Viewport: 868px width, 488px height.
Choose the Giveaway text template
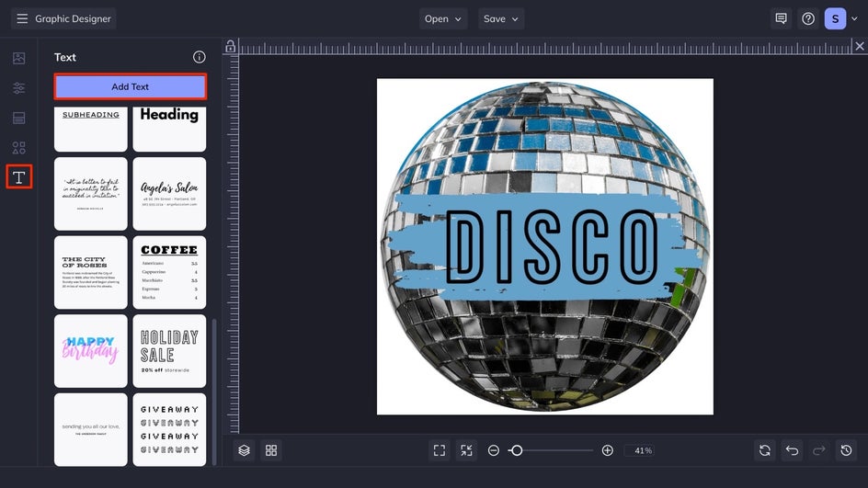click(169, 429)
